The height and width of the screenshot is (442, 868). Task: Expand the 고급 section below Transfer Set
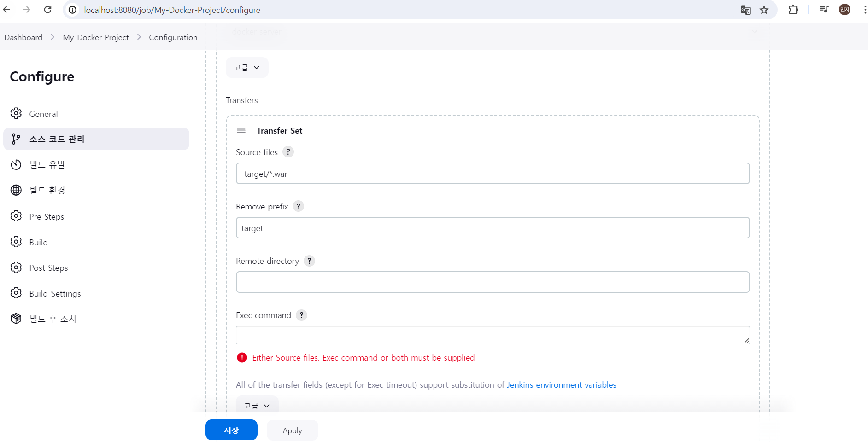click(257, 405)
